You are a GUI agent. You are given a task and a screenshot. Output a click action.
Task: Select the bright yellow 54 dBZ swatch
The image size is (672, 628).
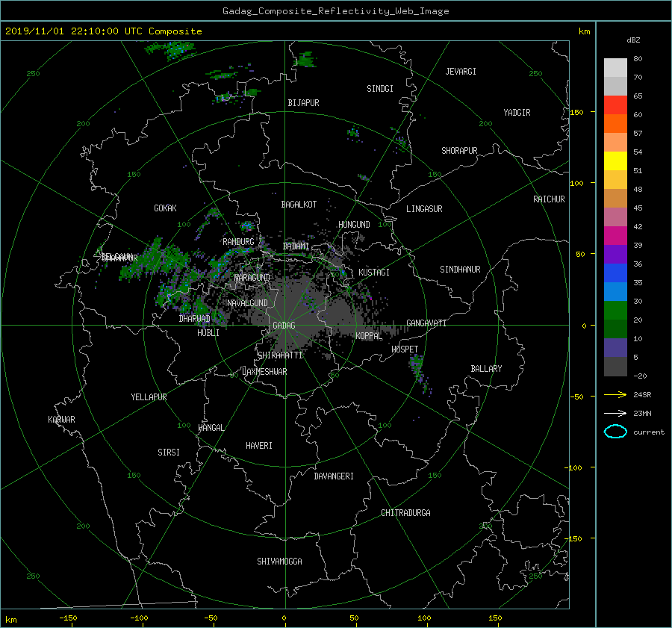tap(615, 161)
